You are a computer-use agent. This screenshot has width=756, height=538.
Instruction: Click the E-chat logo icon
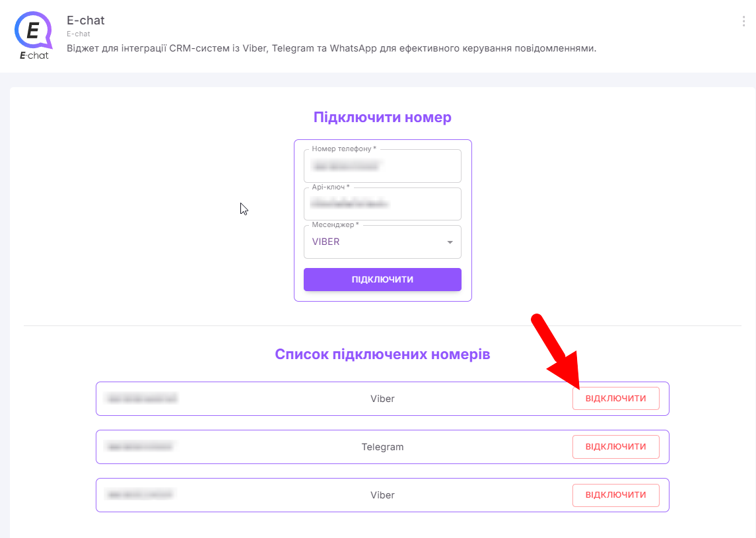coord(33,36)
